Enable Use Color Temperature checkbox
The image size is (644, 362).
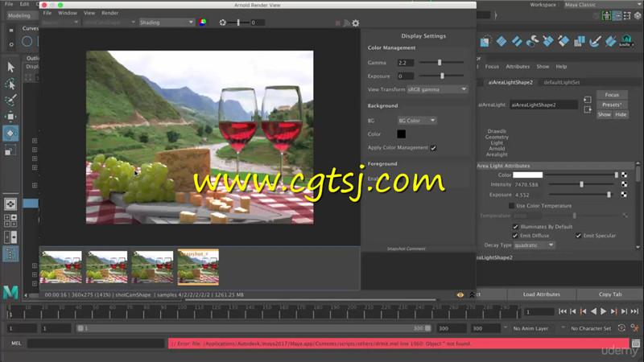(x=511, y=206)
